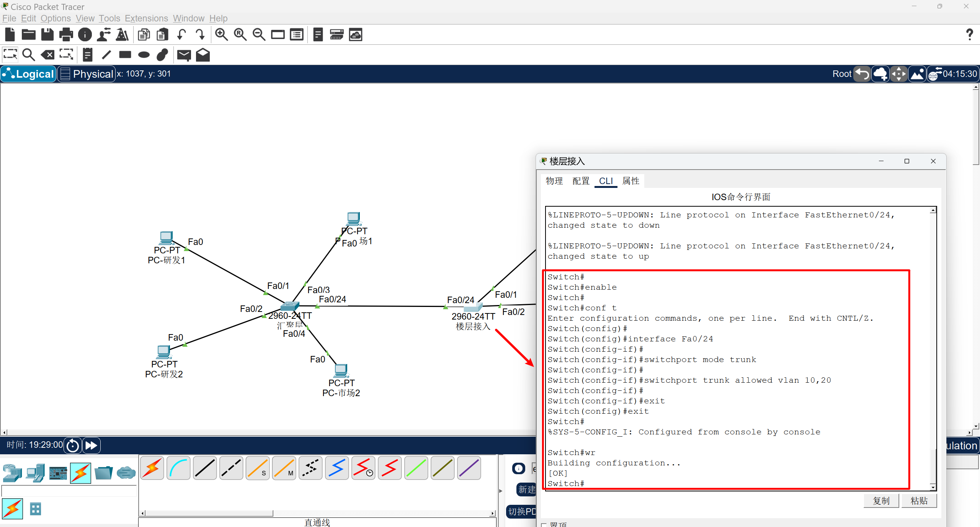This screenshot has width=980, height=527.
Task: Expand the PDU panel with the triangle arrow
Action: 500,491
